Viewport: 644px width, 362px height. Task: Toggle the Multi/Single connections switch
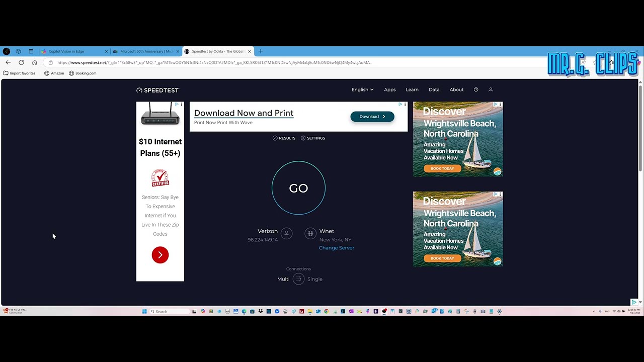point(298,279)
